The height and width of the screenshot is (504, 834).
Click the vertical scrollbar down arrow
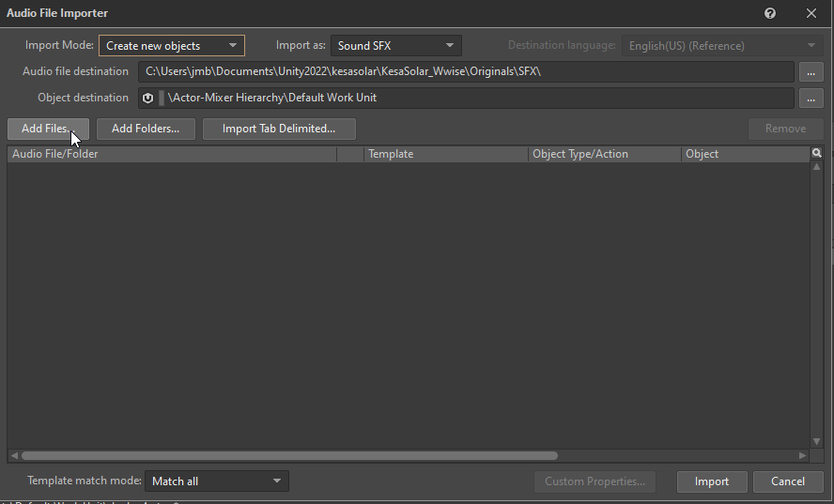[816, 441]
